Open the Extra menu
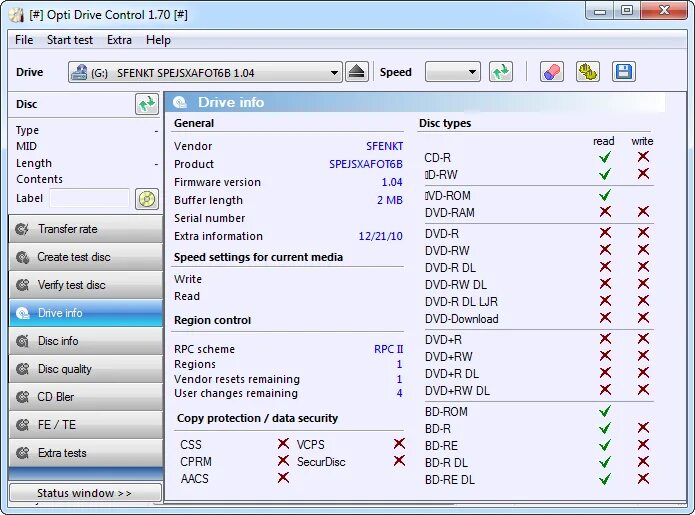Screen dimensions: 695x515 [x=119, y=40]
